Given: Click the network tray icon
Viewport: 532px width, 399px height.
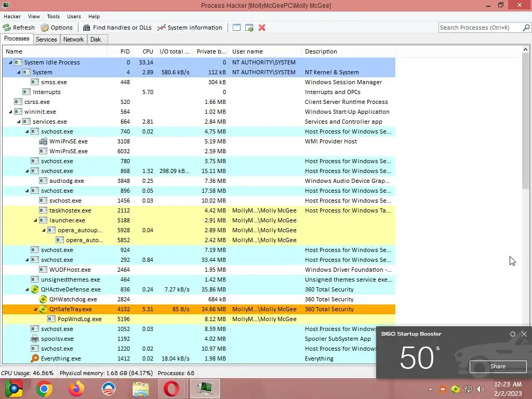Looking at the screenshot, I should pos(468,389).
